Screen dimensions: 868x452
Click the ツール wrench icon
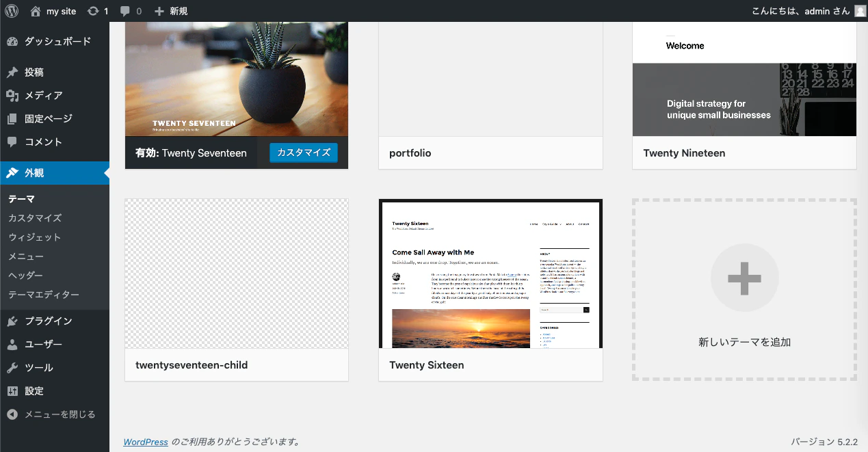12,368
